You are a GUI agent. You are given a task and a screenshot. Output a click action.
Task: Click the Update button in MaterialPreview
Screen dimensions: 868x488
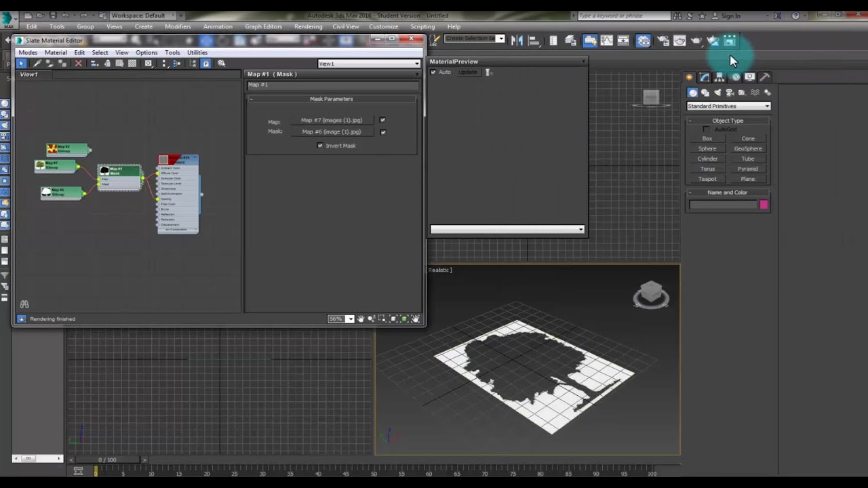[x=467, y=72]
